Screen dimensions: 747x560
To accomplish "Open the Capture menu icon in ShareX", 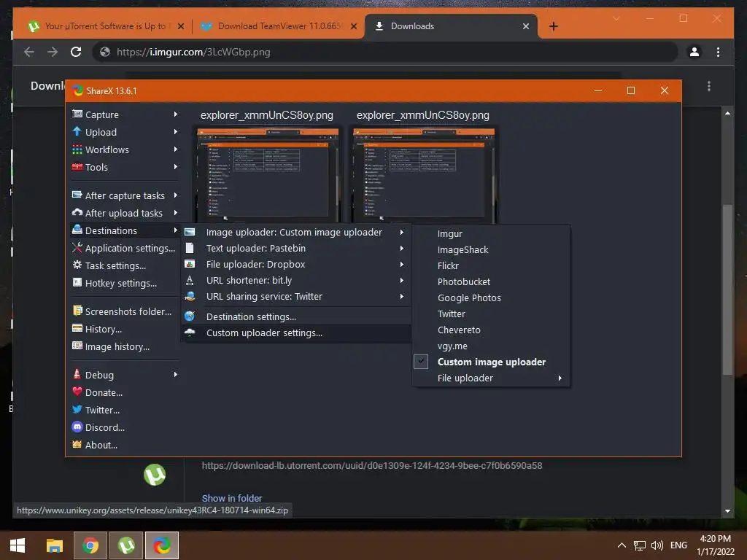I will [77, 114].
